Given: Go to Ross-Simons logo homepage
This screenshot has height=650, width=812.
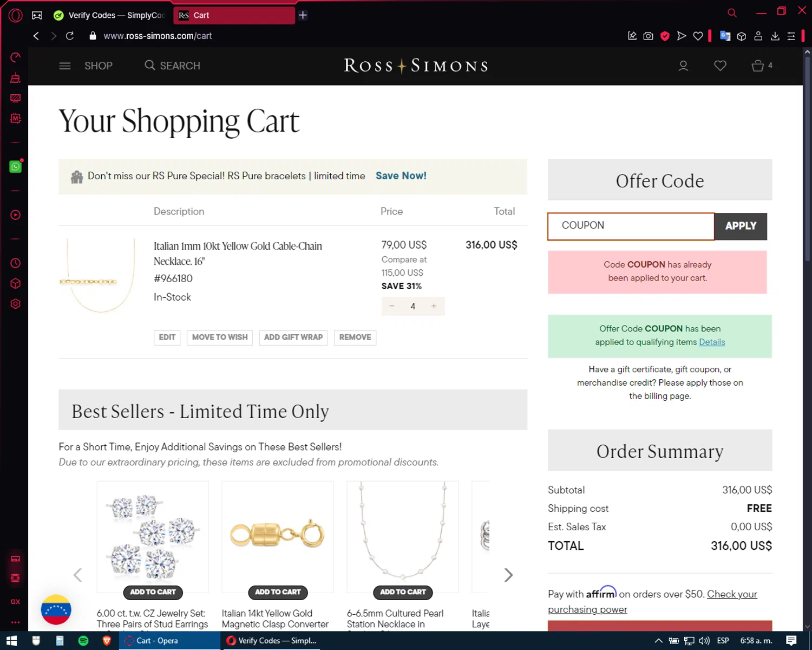Looking at the screenshot, I should [416, 66].
